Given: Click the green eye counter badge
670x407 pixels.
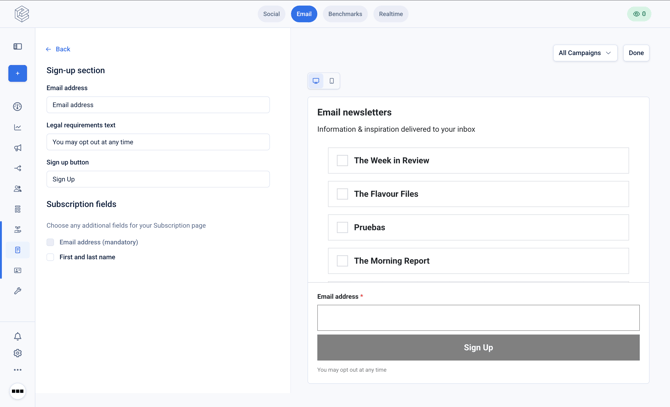Looking at the screenshot, I should click(x=639, y=14).
